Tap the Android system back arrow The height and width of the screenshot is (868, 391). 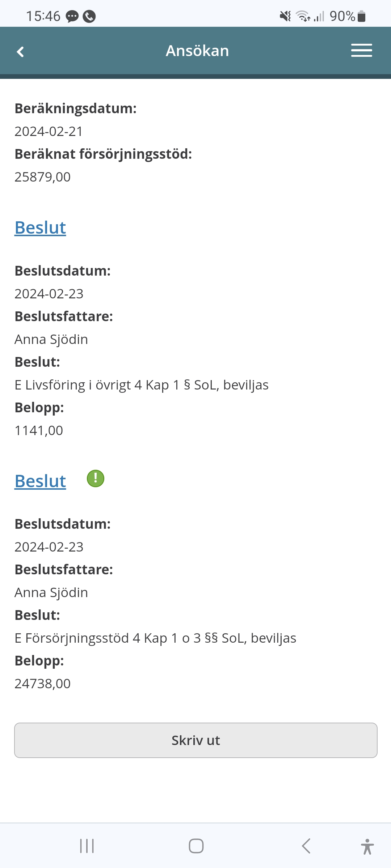tap(306, 846)
